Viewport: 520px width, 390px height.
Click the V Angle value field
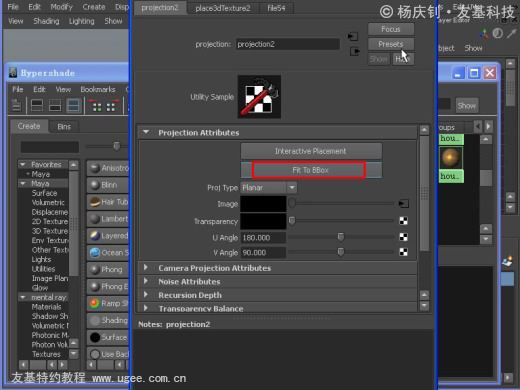pyautogui.click(x=263, y=253)
